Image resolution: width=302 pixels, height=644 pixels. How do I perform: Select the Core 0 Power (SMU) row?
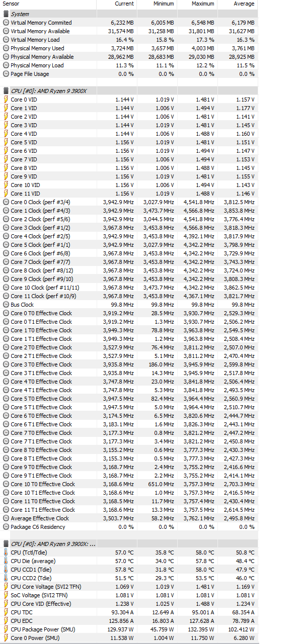click(x=129, y=638)
